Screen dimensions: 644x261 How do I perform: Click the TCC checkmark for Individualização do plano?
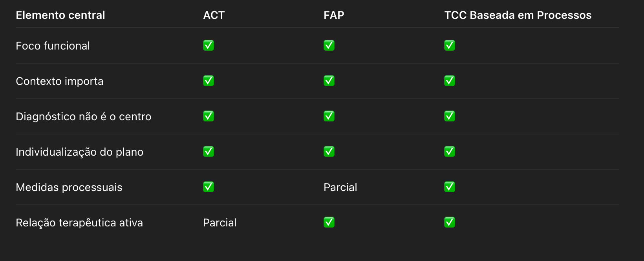click(x=450, y=152)
